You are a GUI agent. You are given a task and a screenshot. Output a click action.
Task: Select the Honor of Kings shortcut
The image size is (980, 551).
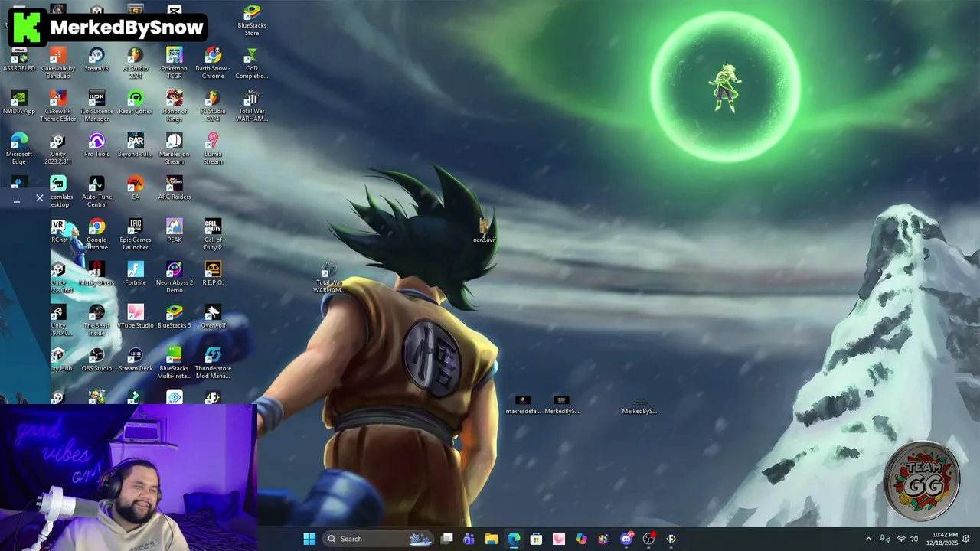(x=174, y=106)
